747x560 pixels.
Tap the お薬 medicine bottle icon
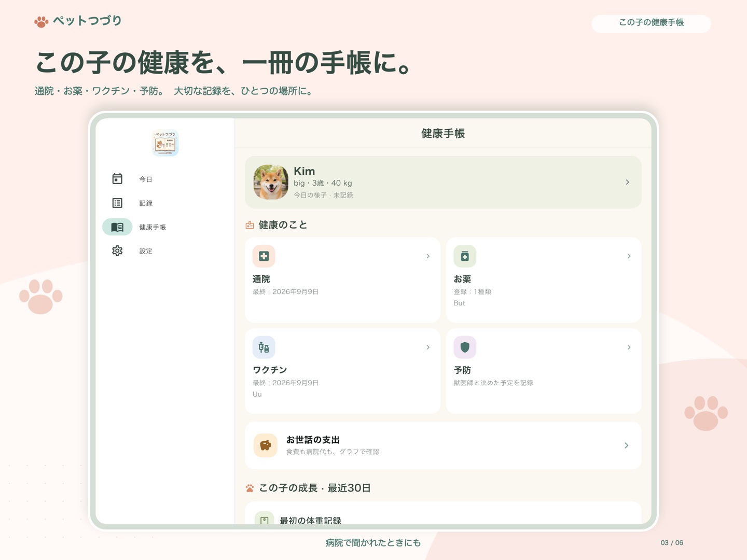click(465, 256)
